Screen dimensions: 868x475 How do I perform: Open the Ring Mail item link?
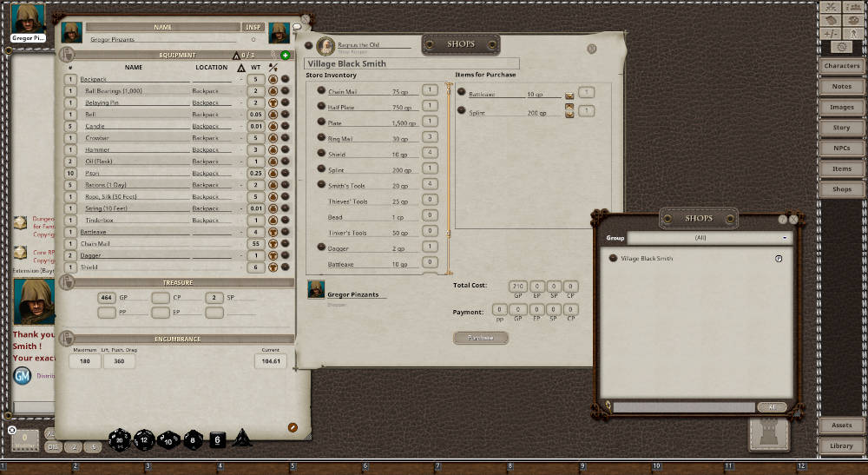point(320,136)
